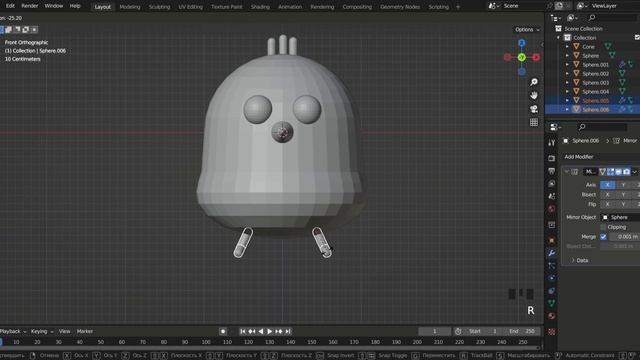The image size is (640, 360).
Task: Open the Scene properties tab icon
Action: pos(551,196)
